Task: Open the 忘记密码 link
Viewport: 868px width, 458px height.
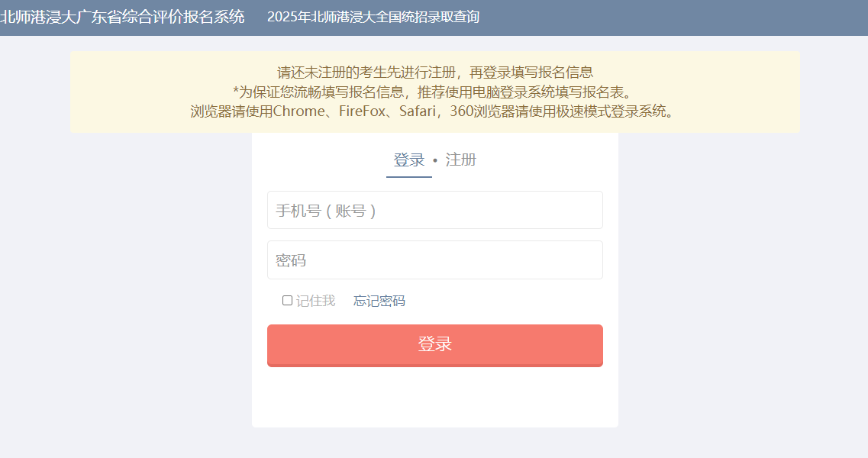Action: tap(379, 301)
